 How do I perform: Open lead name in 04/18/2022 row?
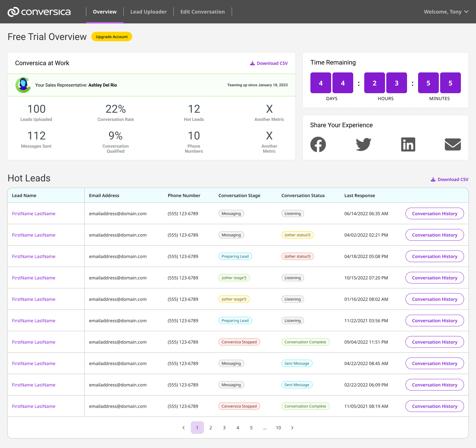(34, 256)
